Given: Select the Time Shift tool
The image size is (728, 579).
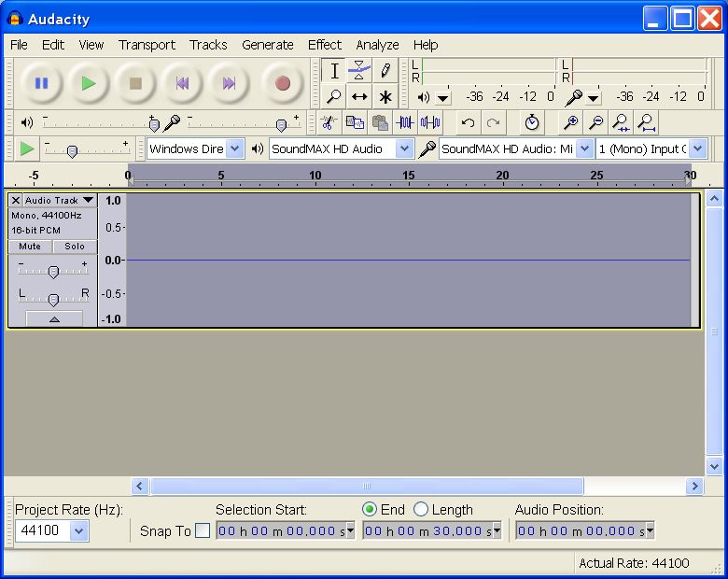Looking at the screenshot, I should coord(359,96).
